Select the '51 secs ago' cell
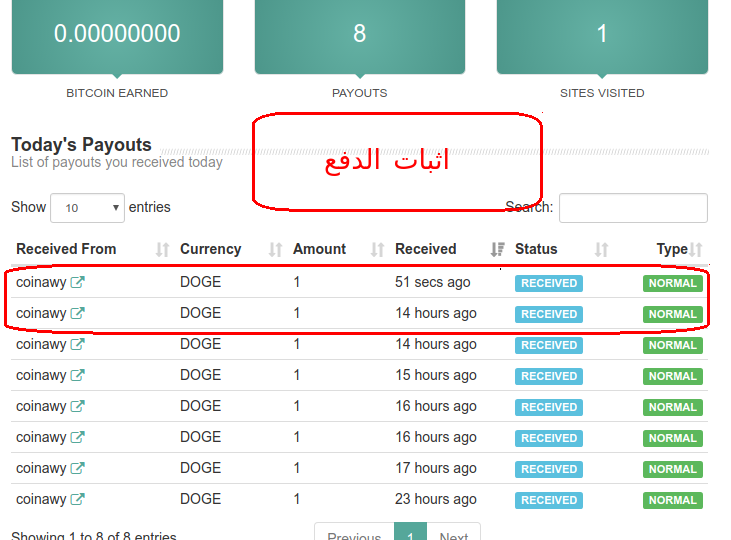 (x=433, y=282)
